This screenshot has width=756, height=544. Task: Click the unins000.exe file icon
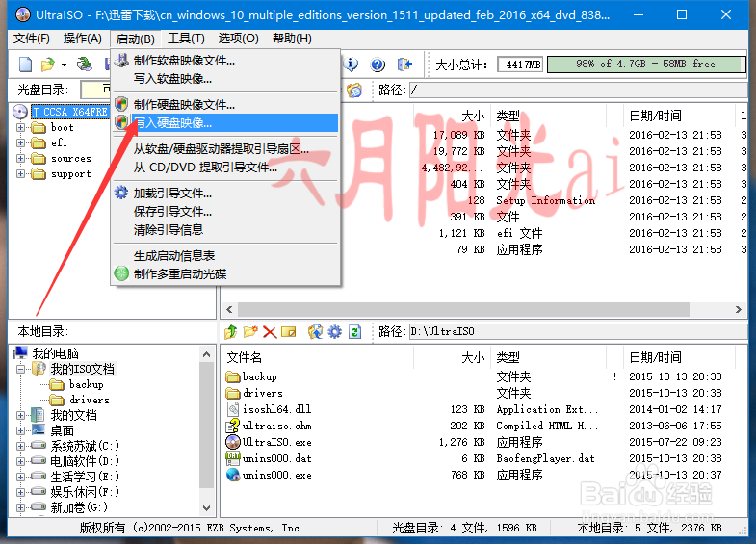[x=233, y=475]
